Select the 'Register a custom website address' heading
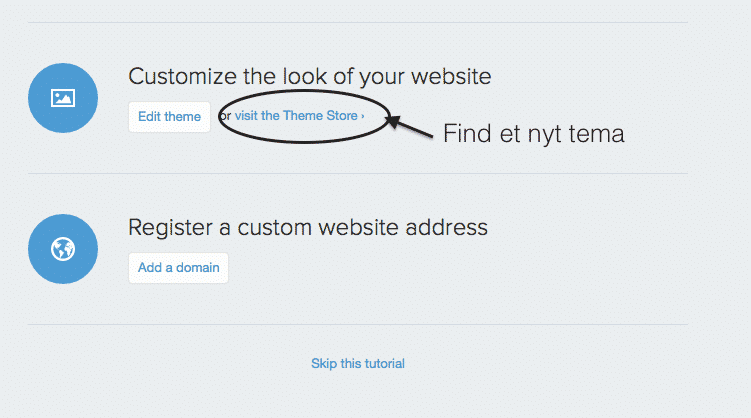751x418 pixels. (308, 227)
